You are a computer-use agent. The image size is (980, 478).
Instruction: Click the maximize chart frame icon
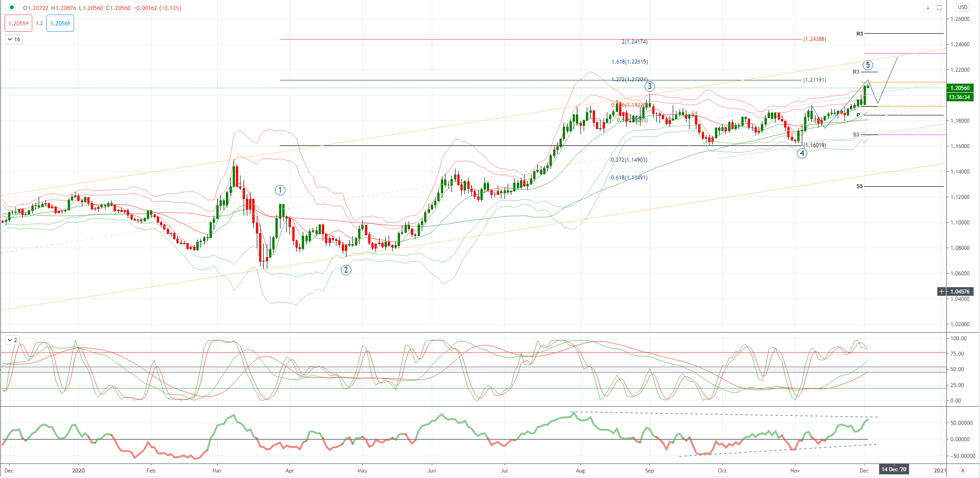(x=939, y=8)
